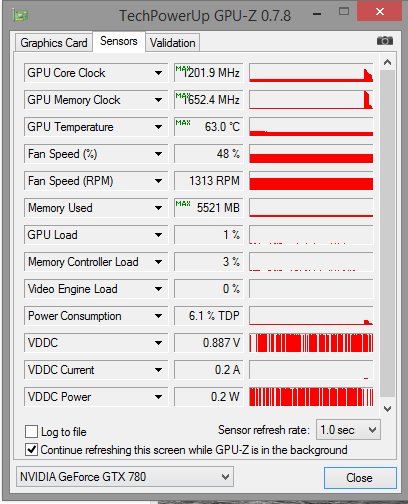The image size is (408, 504).
Task: Click the camera screenshot icon
Action: 385,41
